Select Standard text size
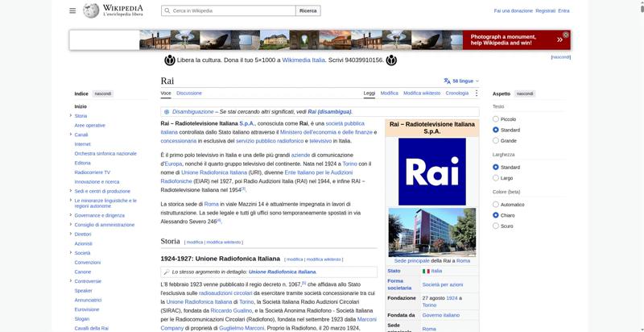The height and width of the screenshot is (332, 644). tap(496, 130)
